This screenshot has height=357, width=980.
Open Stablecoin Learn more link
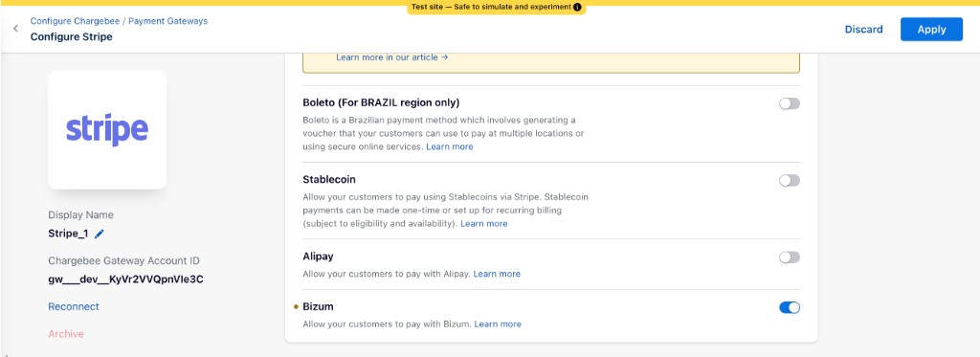click(483, 224)
